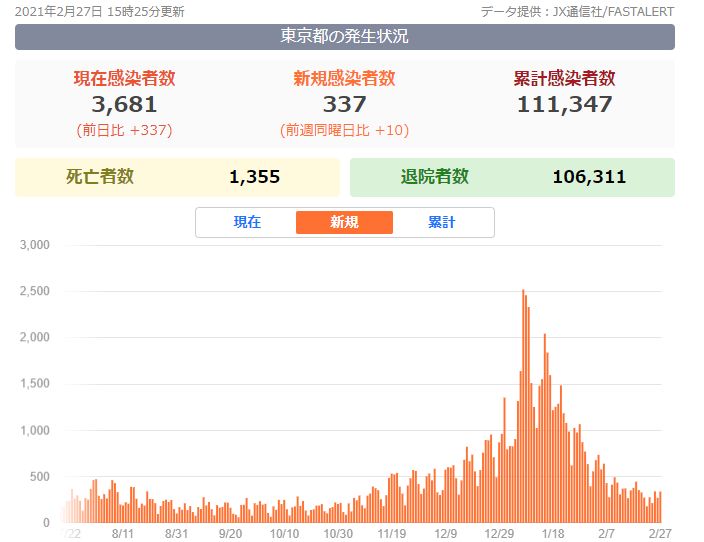Click the (前日比 +337) text
This screenshot has width=704, height=542.
click(x=124, y=130)
